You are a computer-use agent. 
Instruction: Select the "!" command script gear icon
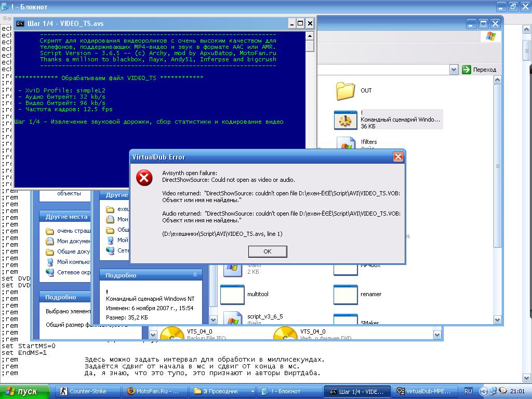[345, 120]
